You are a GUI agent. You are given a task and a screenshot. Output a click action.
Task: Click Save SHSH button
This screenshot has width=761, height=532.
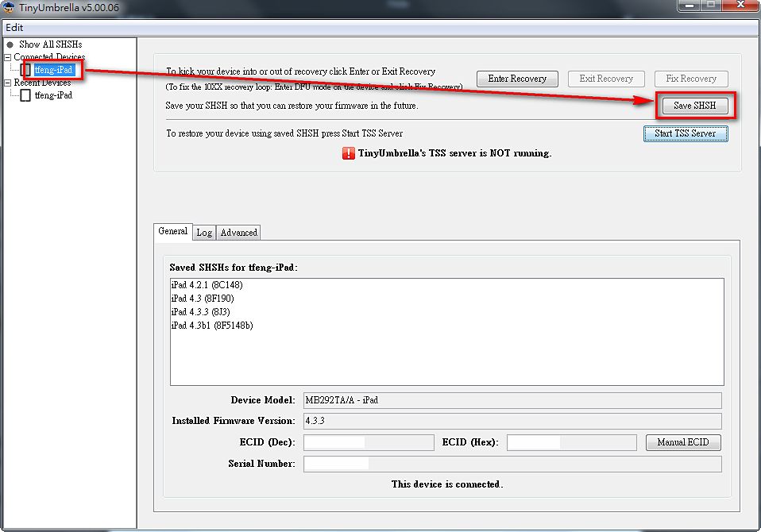[695, 106]
